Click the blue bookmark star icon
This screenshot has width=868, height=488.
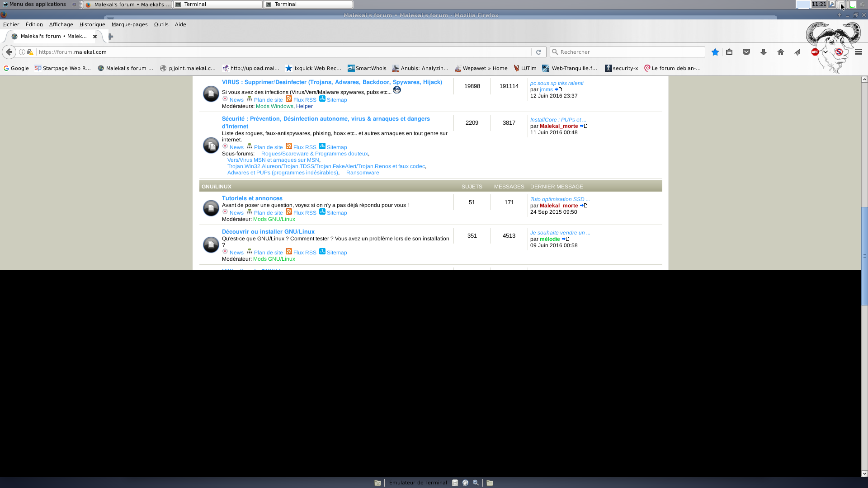point(715,52)
